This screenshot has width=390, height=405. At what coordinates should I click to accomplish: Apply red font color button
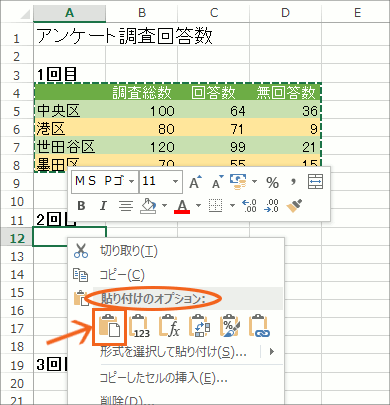[182, 206]
